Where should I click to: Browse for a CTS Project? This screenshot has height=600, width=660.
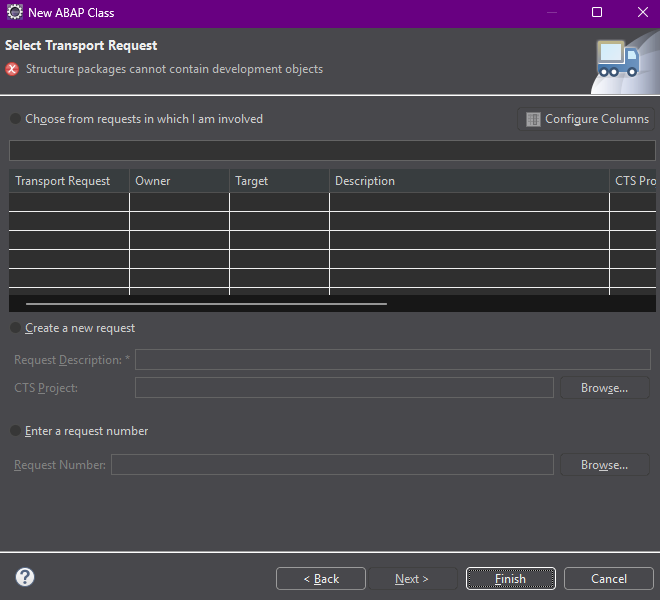(604, 388)
